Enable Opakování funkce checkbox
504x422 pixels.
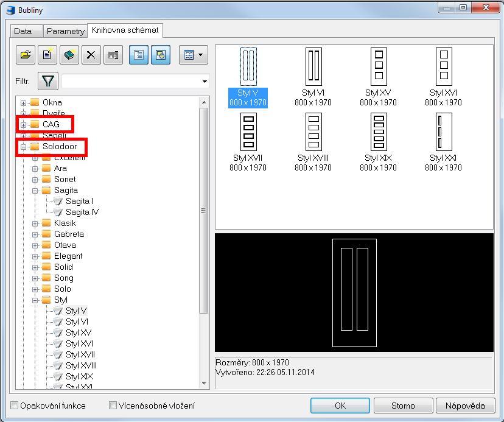point(15,406)
